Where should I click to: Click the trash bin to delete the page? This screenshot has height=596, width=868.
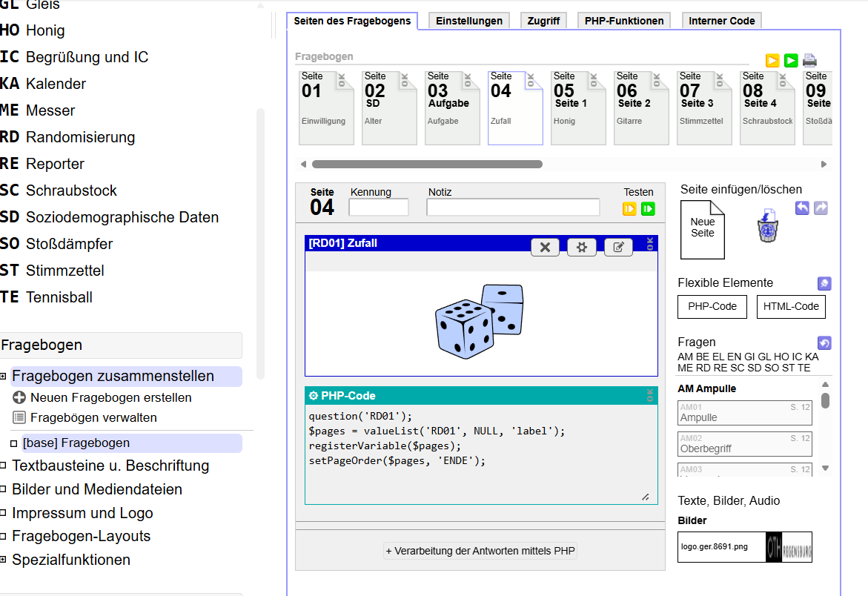(768, 226)
